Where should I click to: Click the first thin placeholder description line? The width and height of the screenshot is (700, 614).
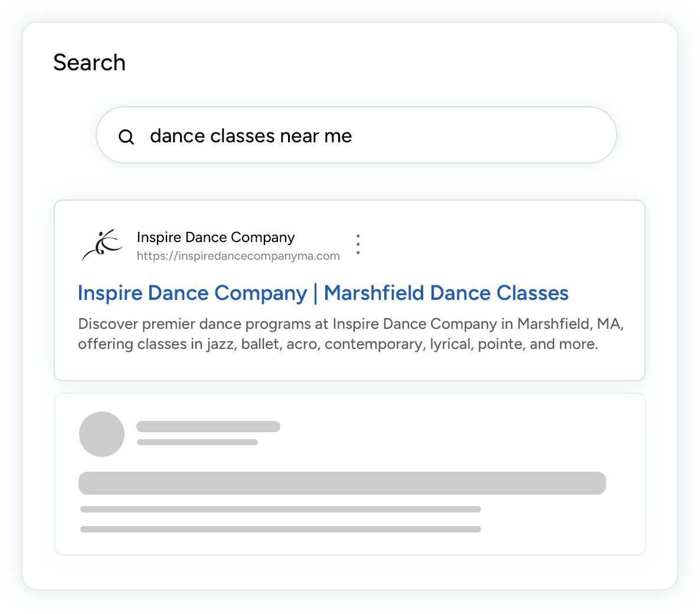[x=280, y=509]
